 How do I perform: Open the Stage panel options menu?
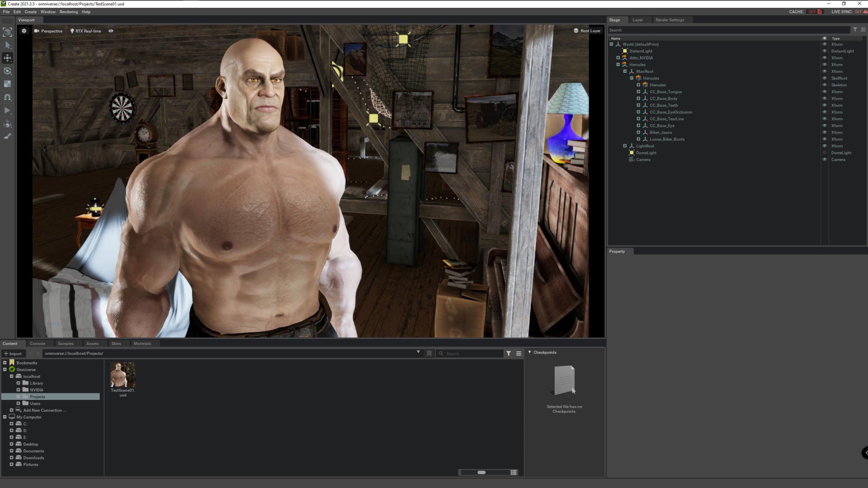pos(863,30)
